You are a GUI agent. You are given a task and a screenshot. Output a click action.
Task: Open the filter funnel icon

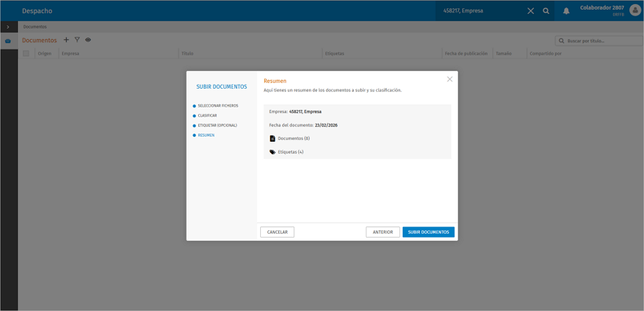77,40
